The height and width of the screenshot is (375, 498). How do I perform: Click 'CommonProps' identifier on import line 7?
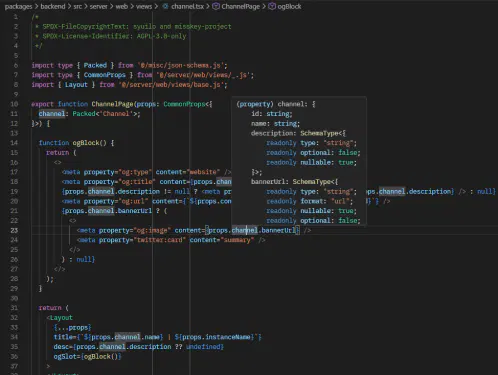click(105, 75)
